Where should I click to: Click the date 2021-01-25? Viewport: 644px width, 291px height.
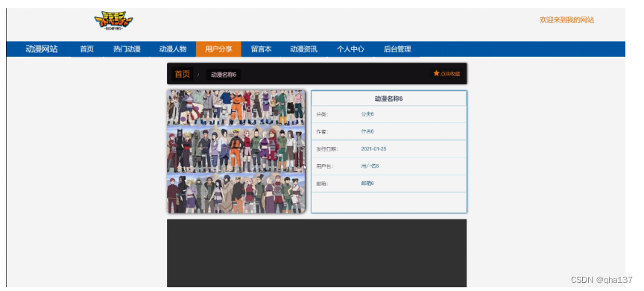(373, 148)
